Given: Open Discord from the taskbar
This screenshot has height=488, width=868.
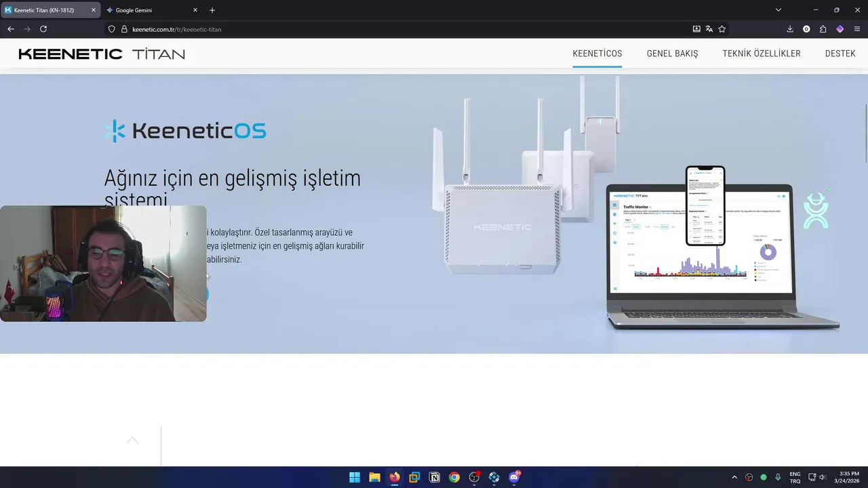Looking at the screenshot, I should [x=514, y=477].
